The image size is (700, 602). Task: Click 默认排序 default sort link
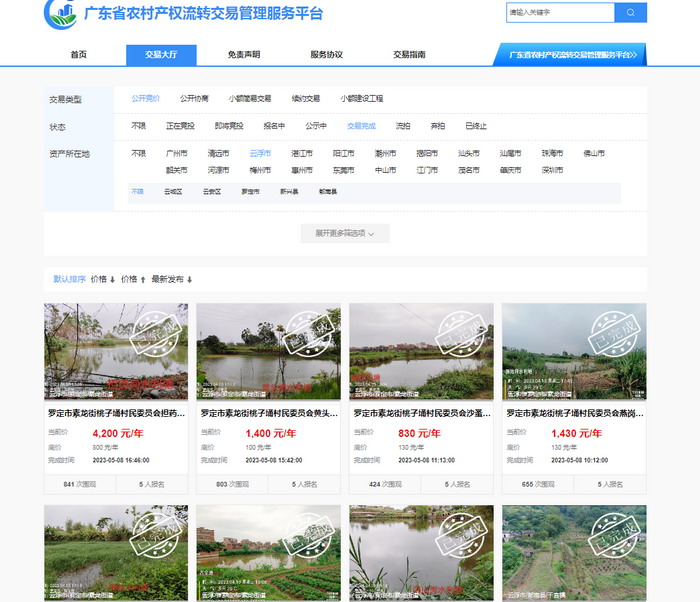click(x=69, y=280)
